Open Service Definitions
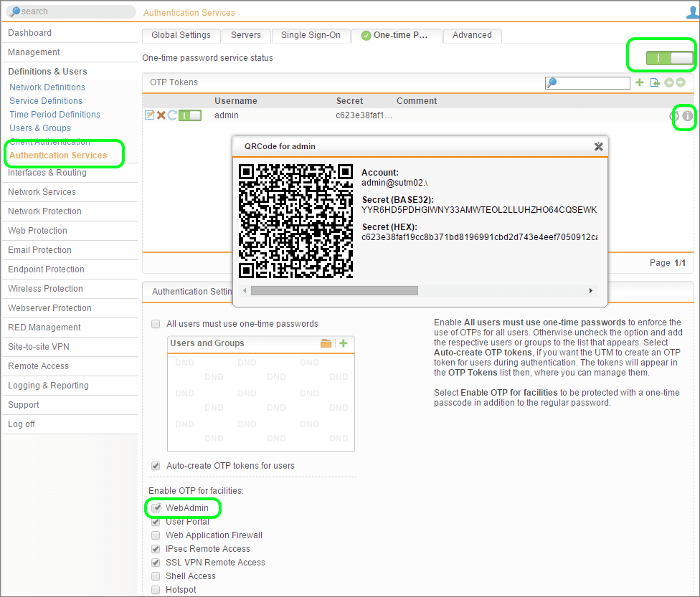This screenshot has width=700, height=597. click(46, 101)
